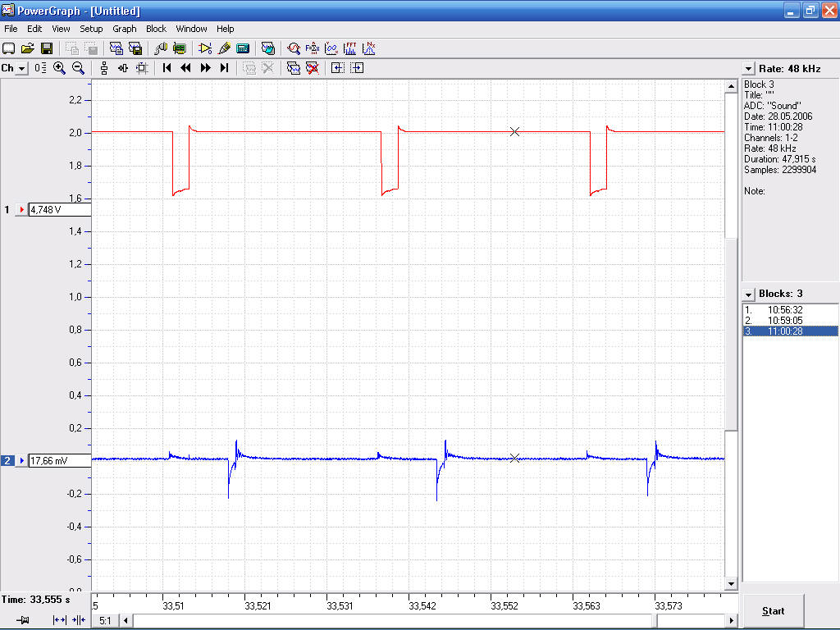Open the Nx histogram distribution tool
Viewport: 840px width, 630px height.
tap(369, 48)
